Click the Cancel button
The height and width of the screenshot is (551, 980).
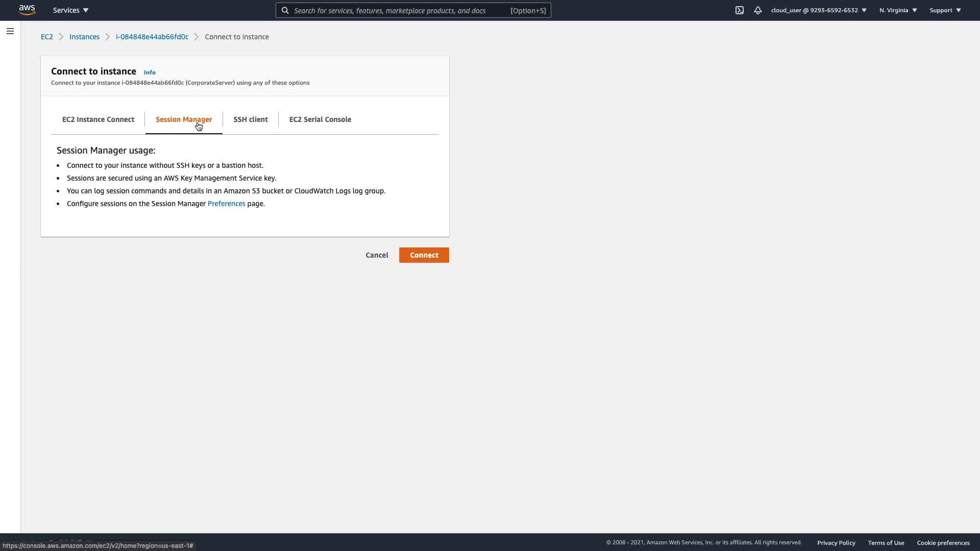[377, 255]
